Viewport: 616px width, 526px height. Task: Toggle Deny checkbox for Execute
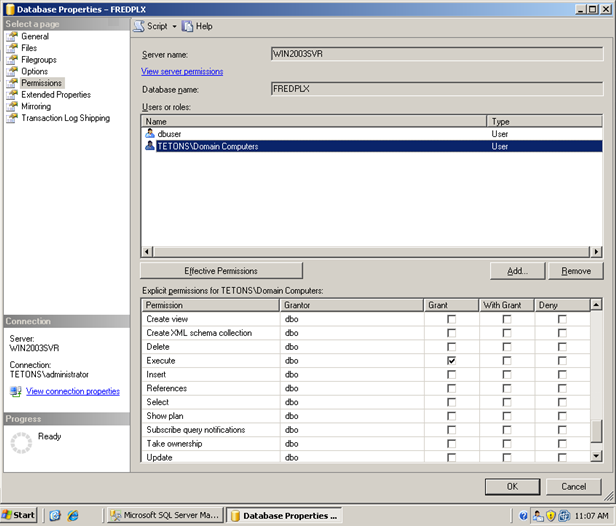562,361
